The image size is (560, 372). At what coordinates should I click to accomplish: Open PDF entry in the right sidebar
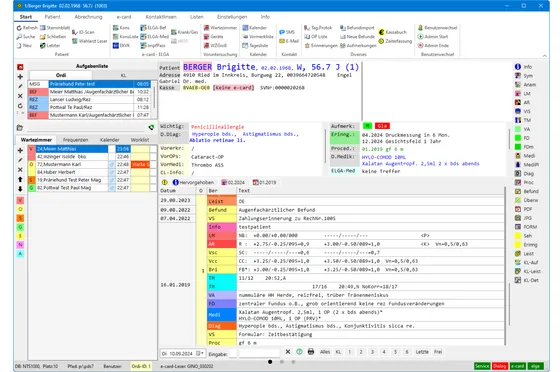click(524, 209)
